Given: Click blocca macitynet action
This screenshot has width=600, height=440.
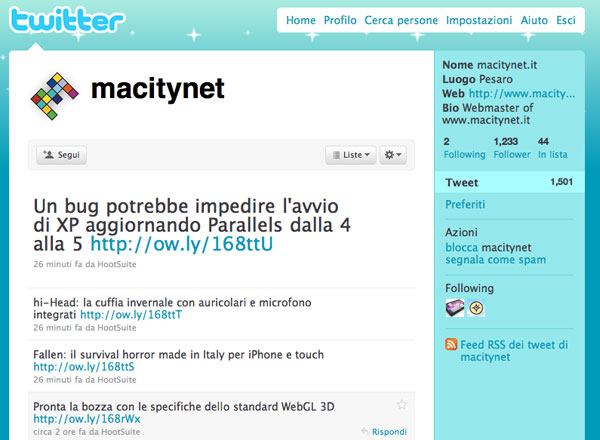Looking at the screenshot, I should point(488,248).
